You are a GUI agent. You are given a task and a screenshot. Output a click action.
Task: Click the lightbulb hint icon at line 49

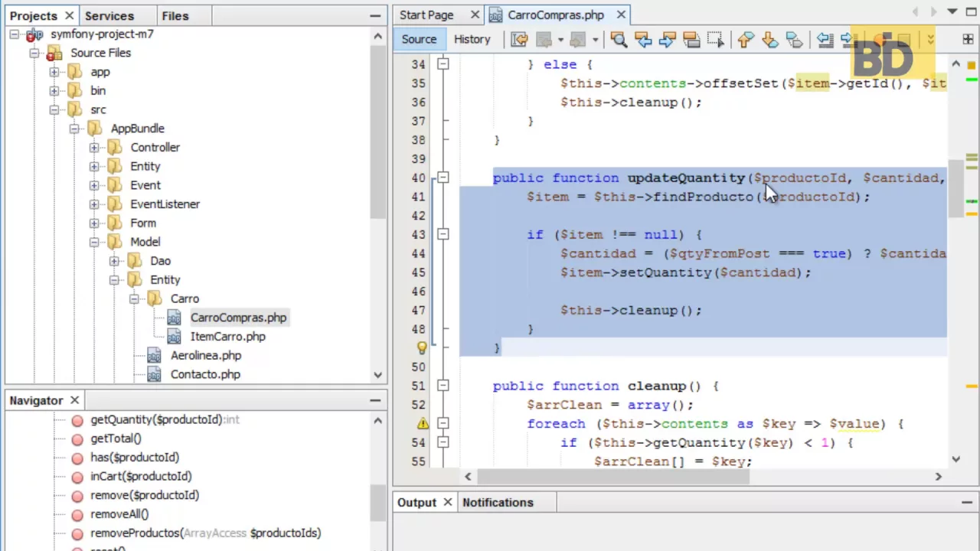tap(422, 348)
